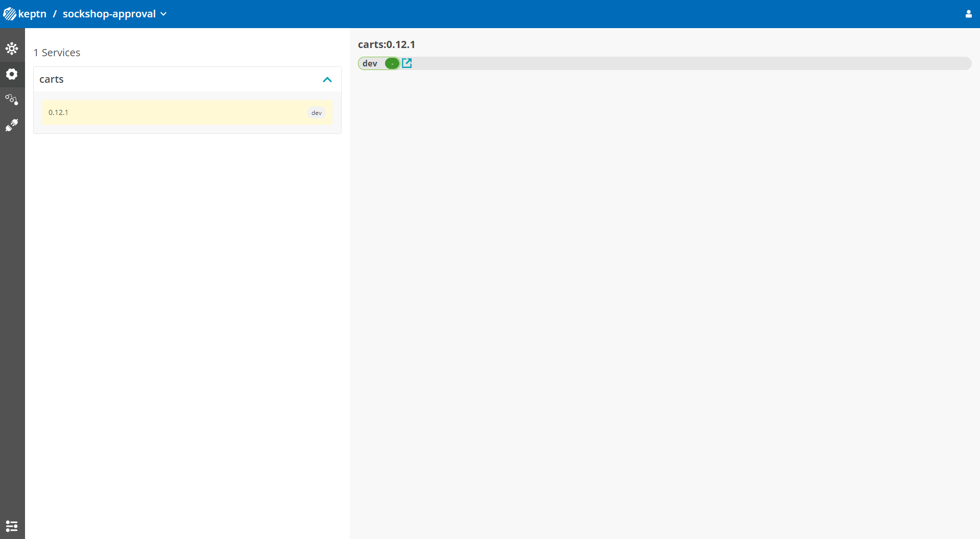The width and height of the screenshot is (980, 539).
Task: Click the Keptn logo in the header
Action: point(25,14)
